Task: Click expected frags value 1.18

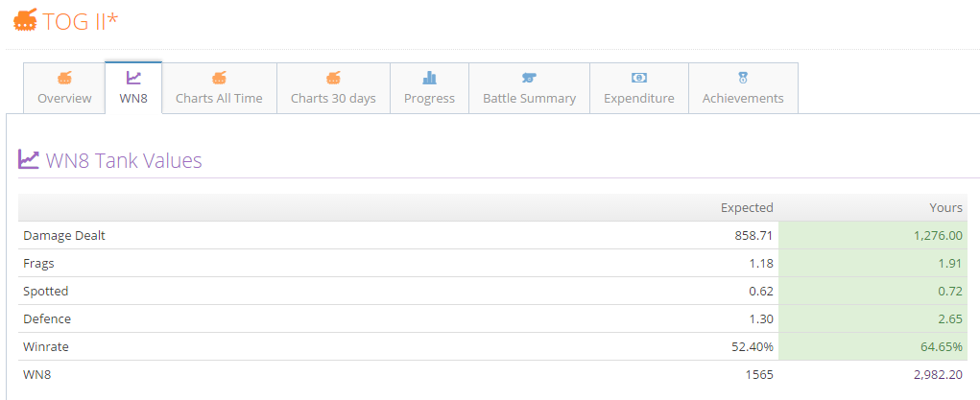Action: pos(762,264)
